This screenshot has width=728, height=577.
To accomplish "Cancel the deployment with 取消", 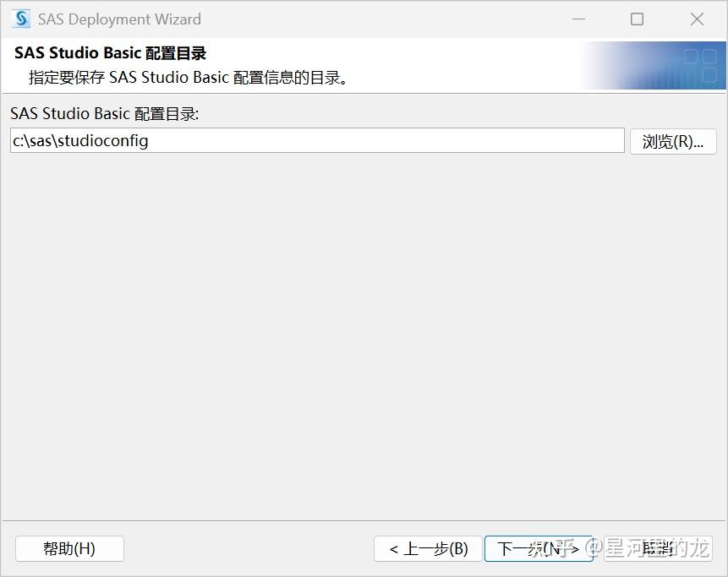I will coord(659,548).
